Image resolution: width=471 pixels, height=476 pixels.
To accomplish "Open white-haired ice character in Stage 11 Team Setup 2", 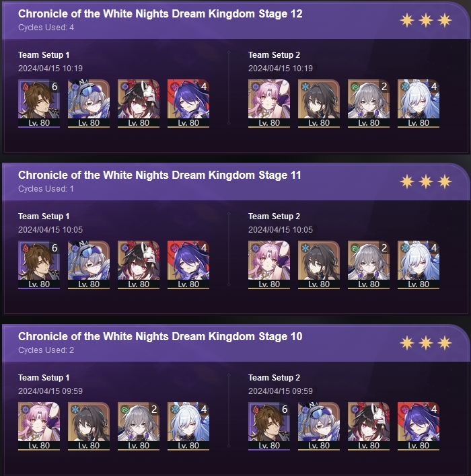I will tap(419, 265).
